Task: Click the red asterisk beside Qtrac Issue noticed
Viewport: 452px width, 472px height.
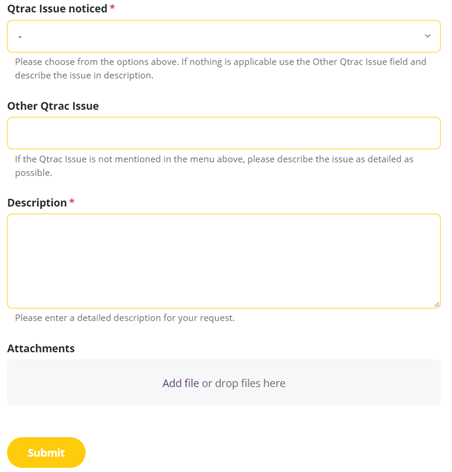Action: point(112,7)
